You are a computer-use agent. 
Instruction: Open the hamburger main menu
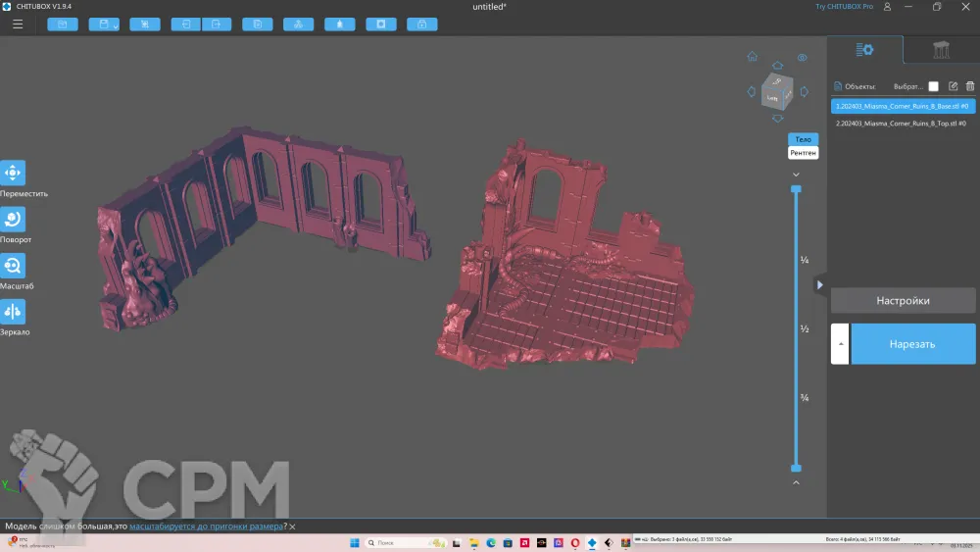click(x=18, y=24)
